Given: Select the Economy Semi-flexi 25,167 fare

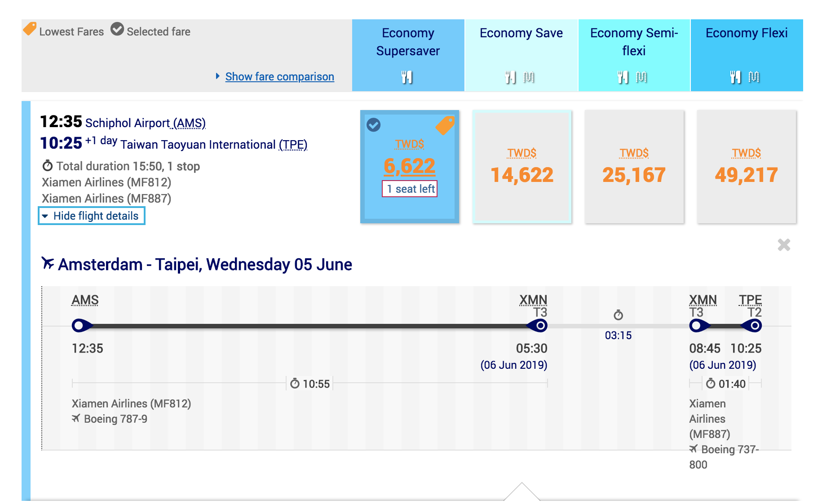Looking at the screenshot, I should coord(634,167).
